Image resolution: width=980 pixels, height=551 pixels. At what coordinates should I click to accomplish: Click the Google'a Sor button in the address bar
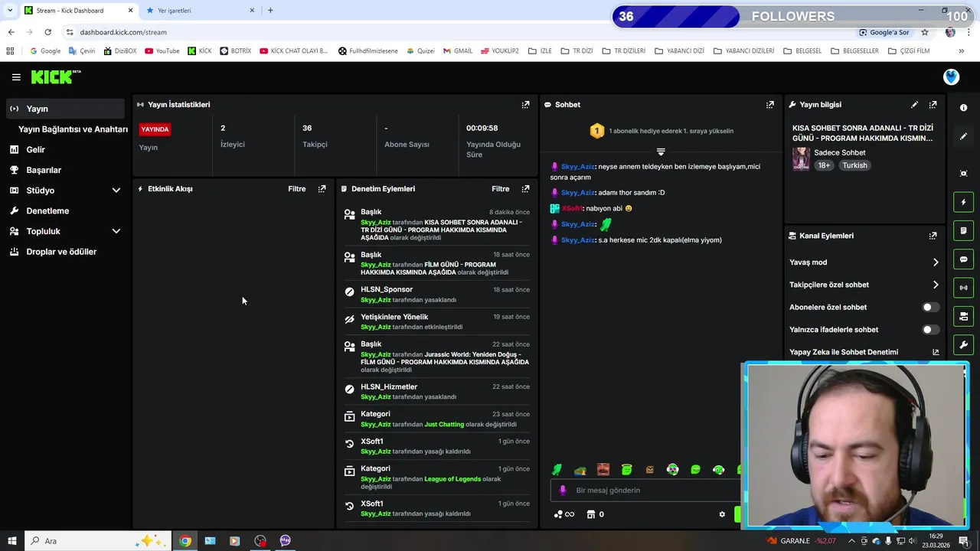tap(884, 32)
